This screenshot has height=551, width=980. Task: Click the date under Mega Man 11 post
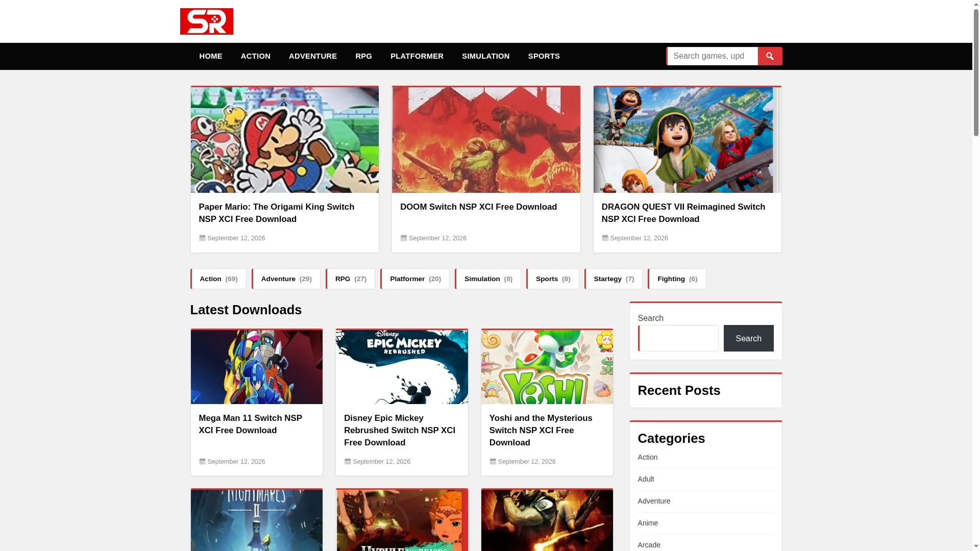coord(236,462)
